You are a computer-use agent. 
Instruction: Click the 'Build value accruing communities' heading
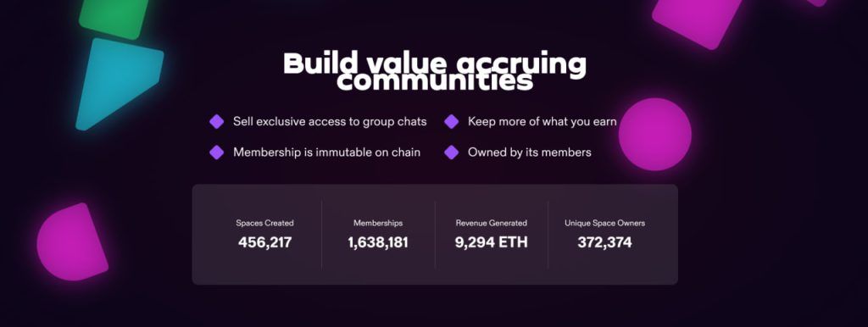click(435, 72)
